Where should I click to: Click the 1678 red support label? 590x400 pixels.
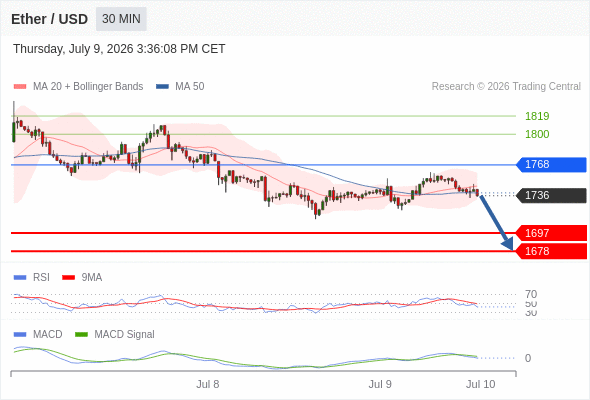pos(551,251)
